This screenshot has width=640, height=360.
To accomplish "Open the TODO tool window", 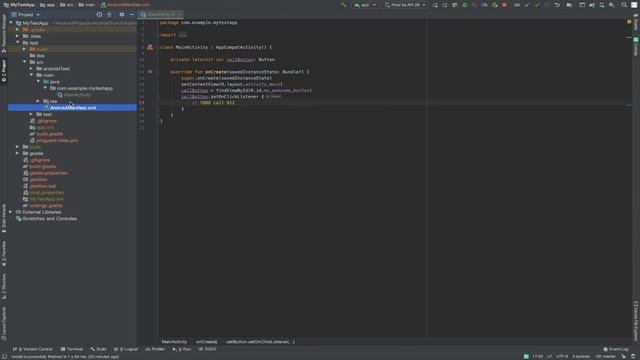I will 207,349.
